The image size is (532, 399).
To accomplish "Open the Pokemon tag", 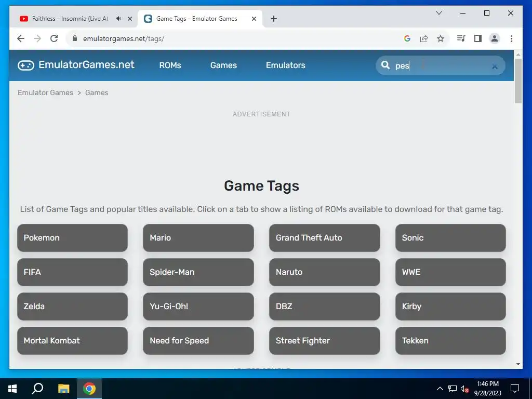I will [73, 238].
